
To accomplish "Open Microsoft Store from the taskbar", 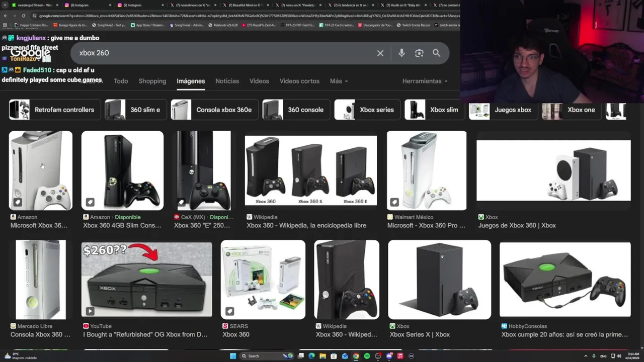I will (334, 356).
